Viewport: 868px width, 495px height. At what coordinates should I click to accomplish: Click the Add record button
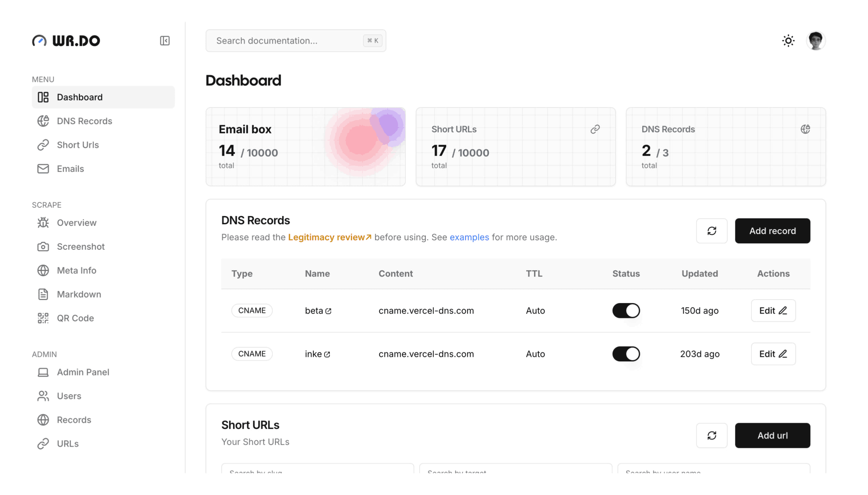tap(772, 231)
